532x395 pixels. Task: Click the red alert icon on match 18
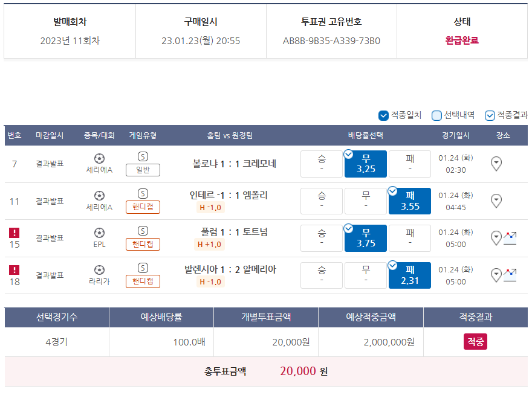click(x=15, y=270)
